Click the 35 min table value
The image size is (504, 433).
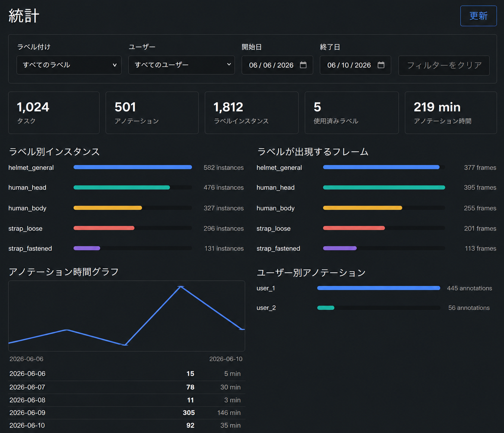(x=230, y=425)
